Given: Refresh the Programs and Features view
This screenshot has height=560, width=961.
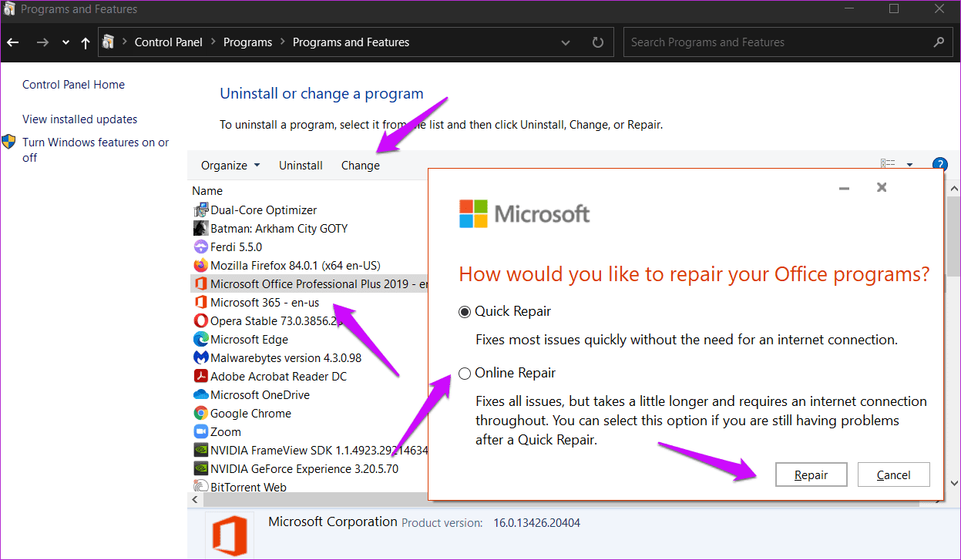Looking at the screenshot, I should click(597, 42).
